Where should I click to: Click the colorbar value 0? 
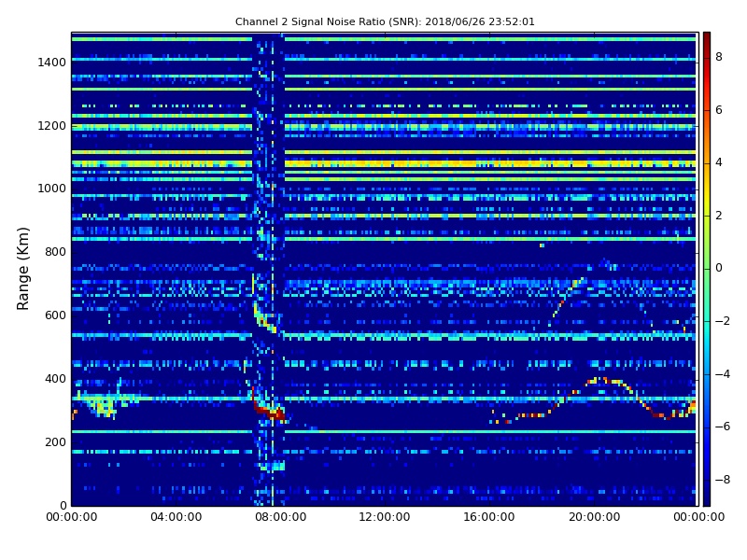point(719,268)
